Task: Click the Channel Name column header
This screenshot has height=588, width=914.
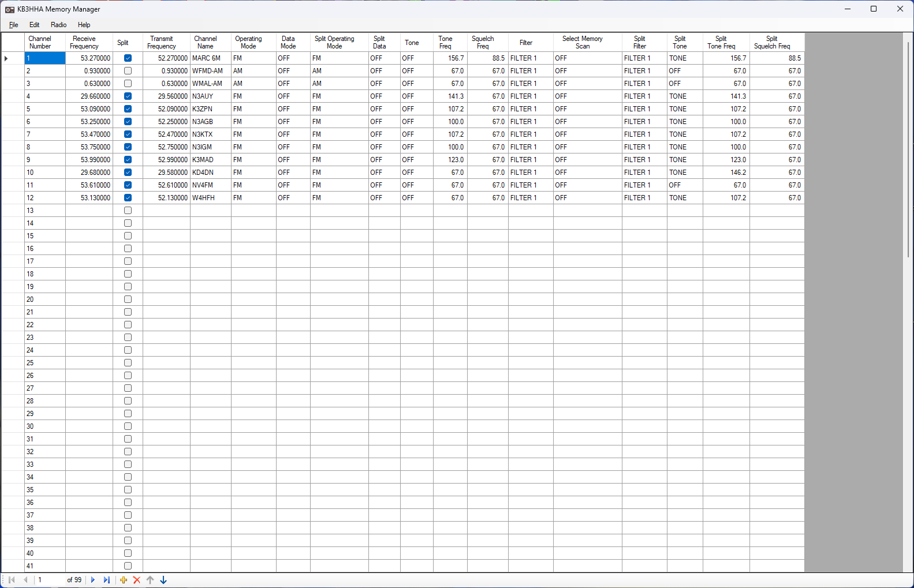Action: [x=211, y=43]
